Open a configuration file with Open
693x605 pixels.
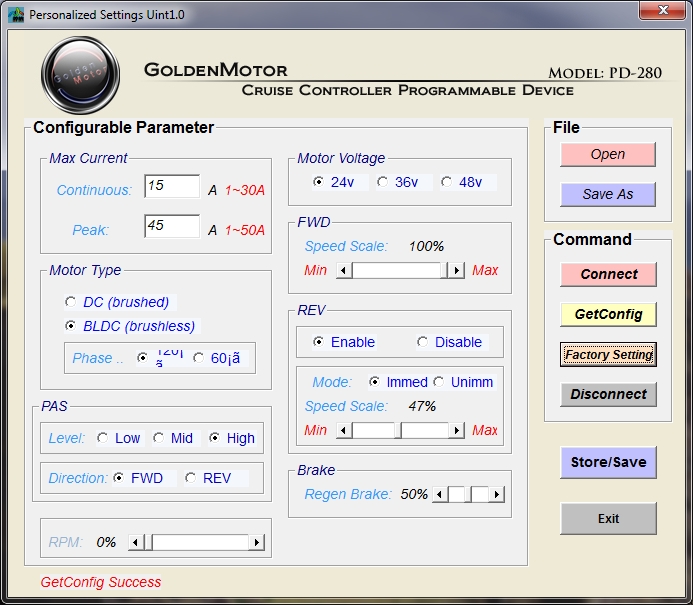coord(608,154)
